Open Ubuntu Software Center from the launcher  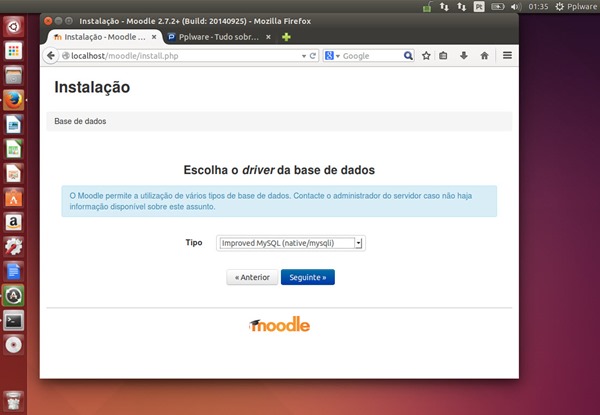point(13,198)
